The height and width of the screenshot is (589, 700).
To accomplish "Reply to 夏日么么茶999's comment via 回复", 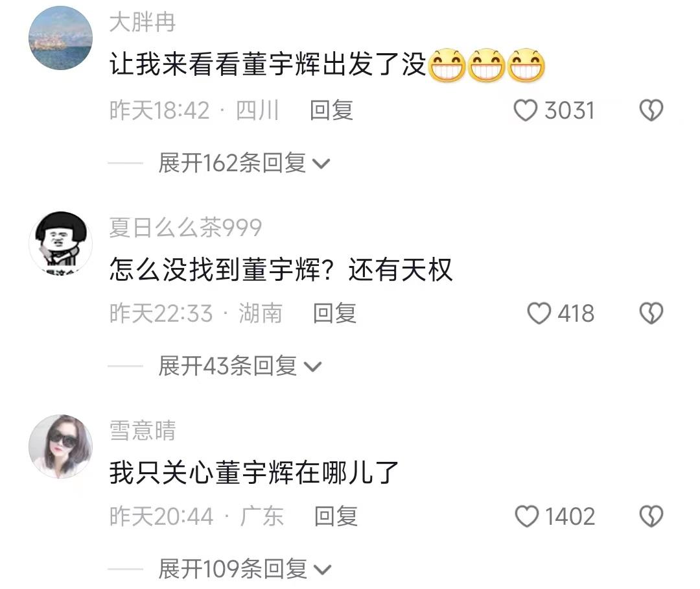I will 335,313.
